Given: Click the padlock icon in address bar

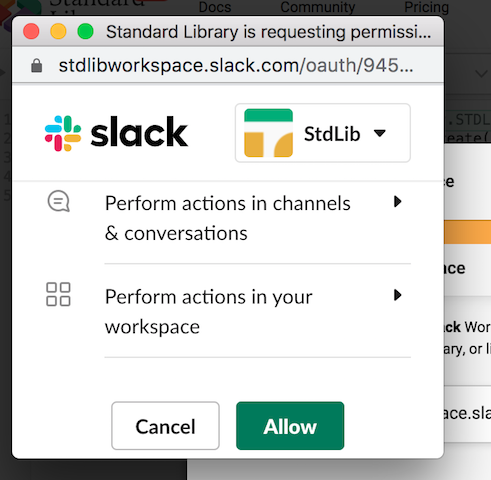Looking at the screenshot, I should point(37,65).
